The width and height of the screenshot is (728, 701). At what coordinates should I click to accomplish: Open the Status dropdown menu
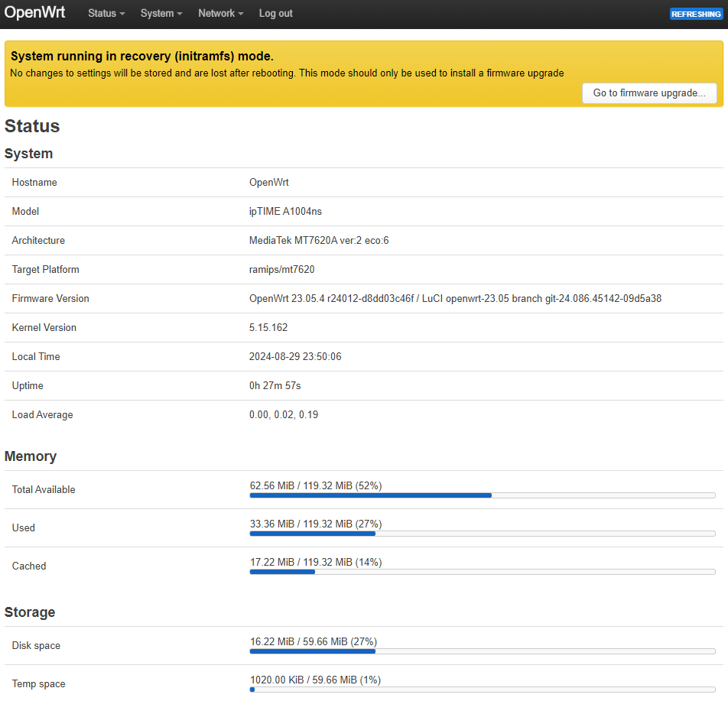[106, 14]
